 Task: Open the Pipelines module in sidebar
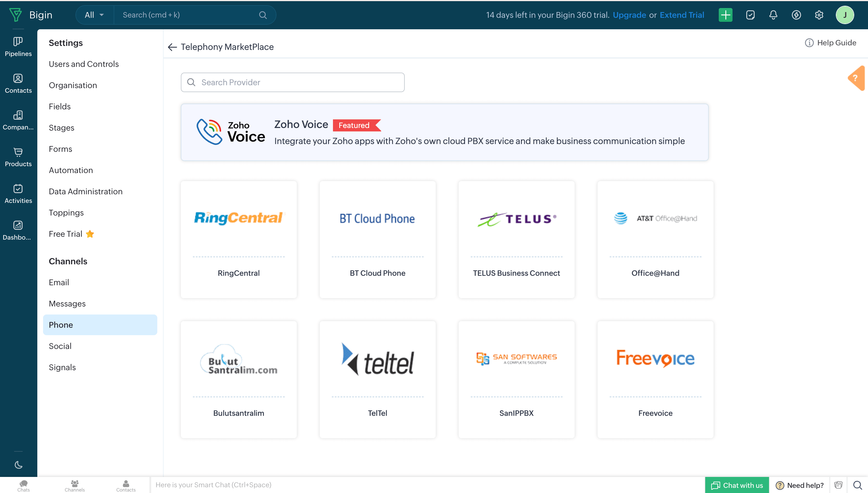click(18, 46)
